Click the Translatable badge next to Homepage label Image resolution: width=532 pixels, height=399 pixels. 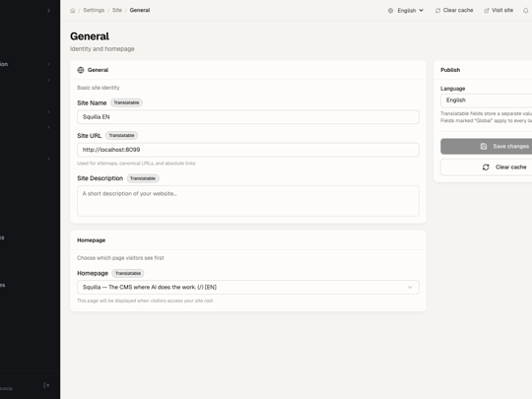tap(128, 273)
